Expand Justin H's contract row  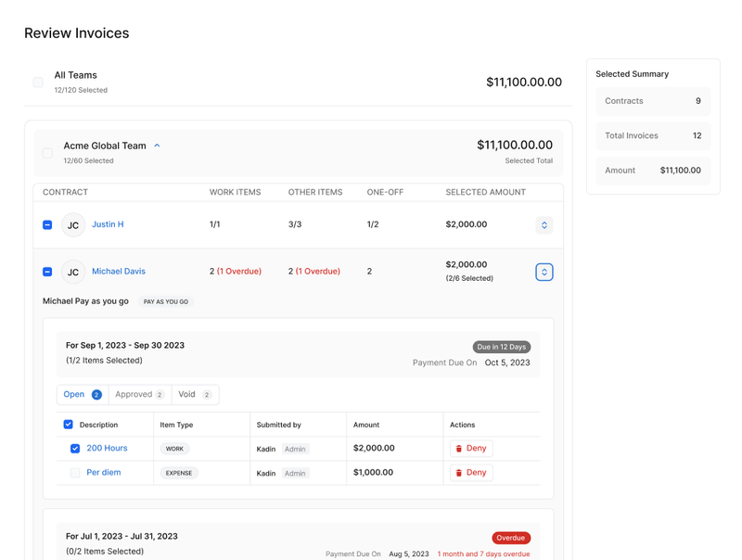point(544,225)
